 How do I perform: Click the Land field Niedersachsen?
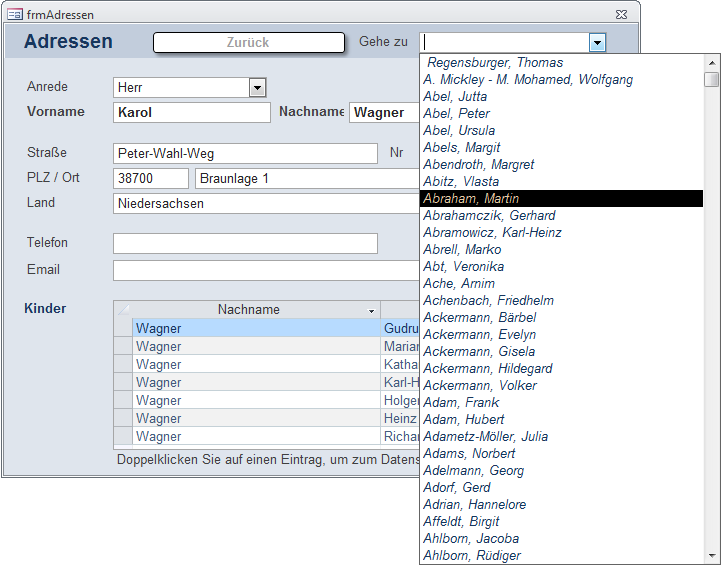pyautogui.click(x=266, y=203)
